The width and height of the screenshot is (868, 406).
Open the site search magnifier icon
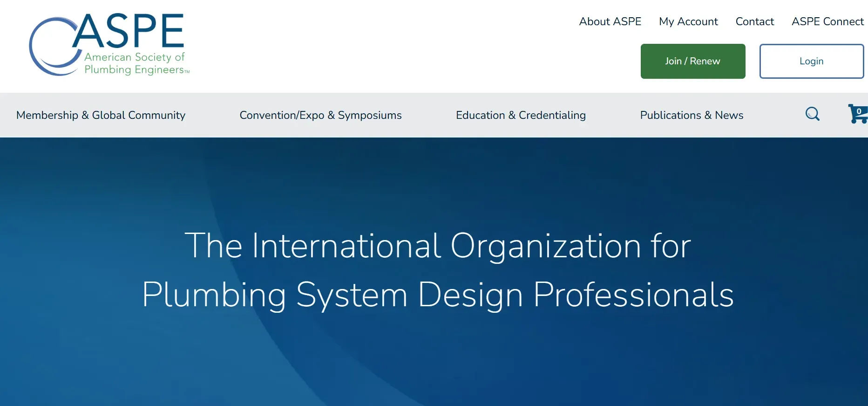click(x=813, y=114)
